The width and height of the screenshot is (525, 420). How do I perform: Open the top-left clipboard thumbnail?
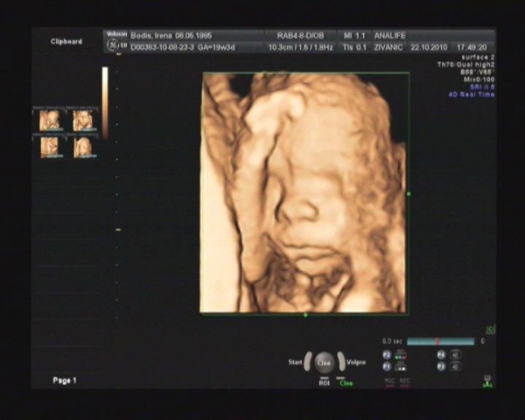50,120
